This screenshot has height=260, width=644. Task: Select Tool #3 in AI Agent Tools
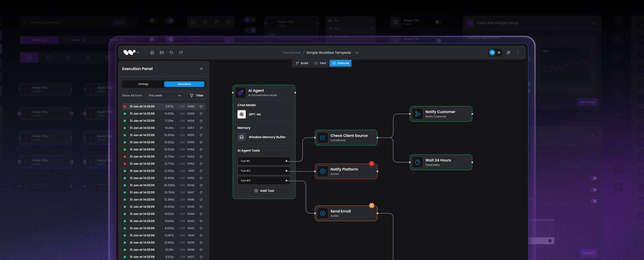[264, 180]
